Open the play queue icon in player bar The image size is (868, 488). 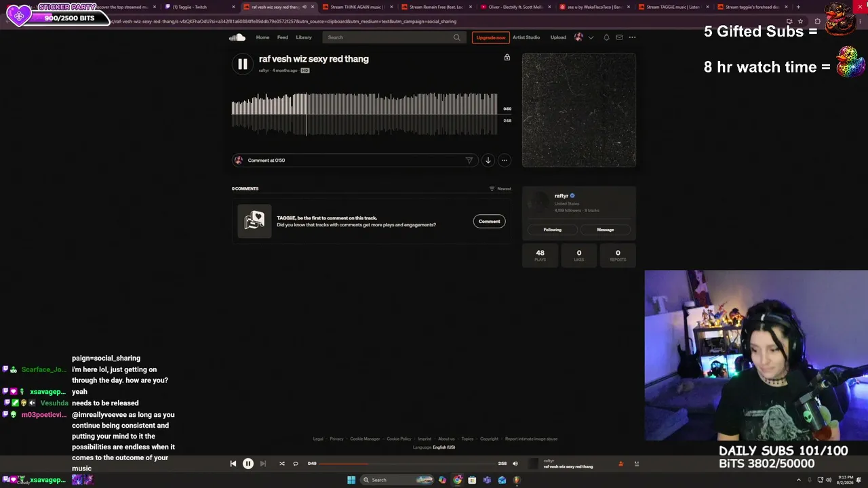coord(636,464)
